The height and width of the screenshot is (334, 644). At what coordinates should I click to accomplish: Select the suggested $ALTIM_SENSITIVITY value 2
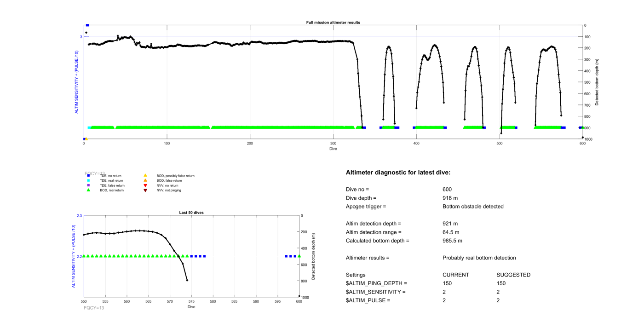click(x=499, y=292)
